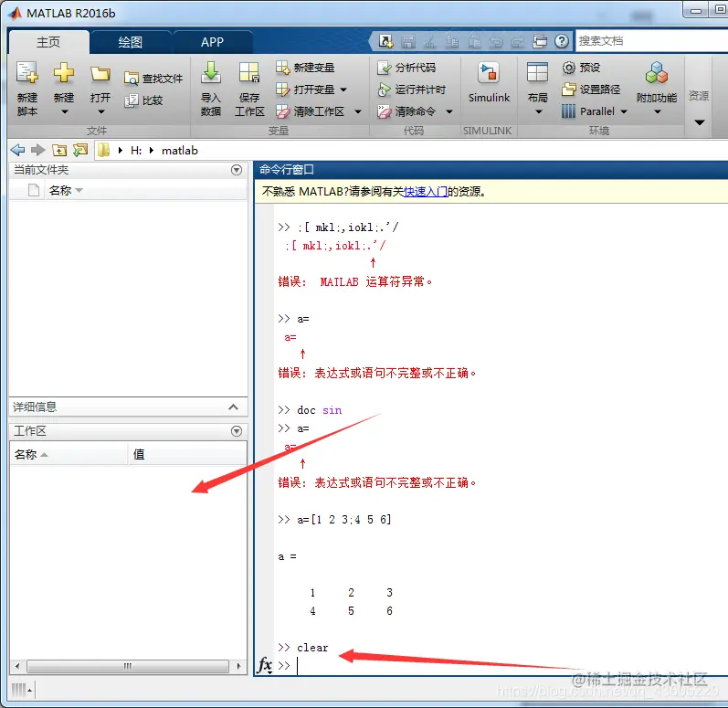Click the workspace scrollbar right arrow
Viewport: 728px width, 708px height.
tap(238, 666)
